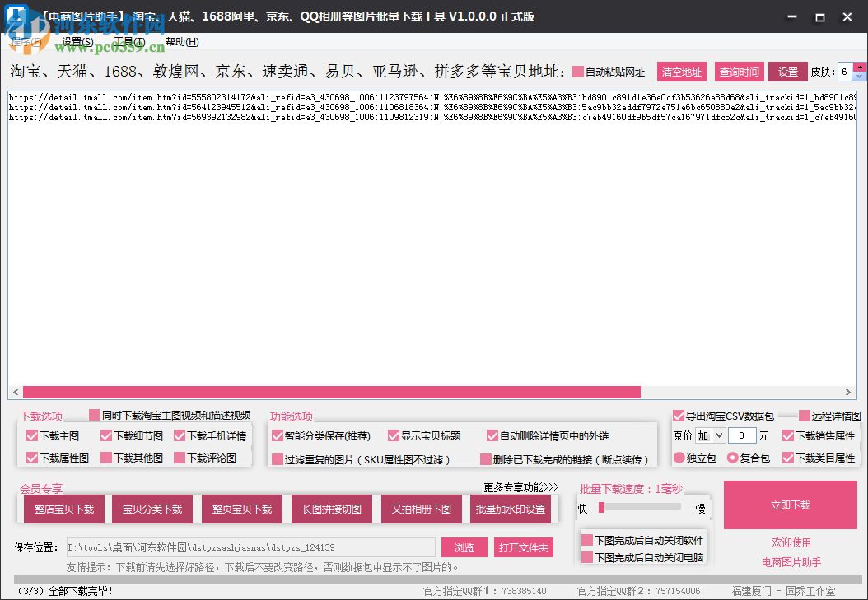Click QQ group number 757154006
Image resolution: width=868 pixels, height=600 pixels.
[678, 591]
